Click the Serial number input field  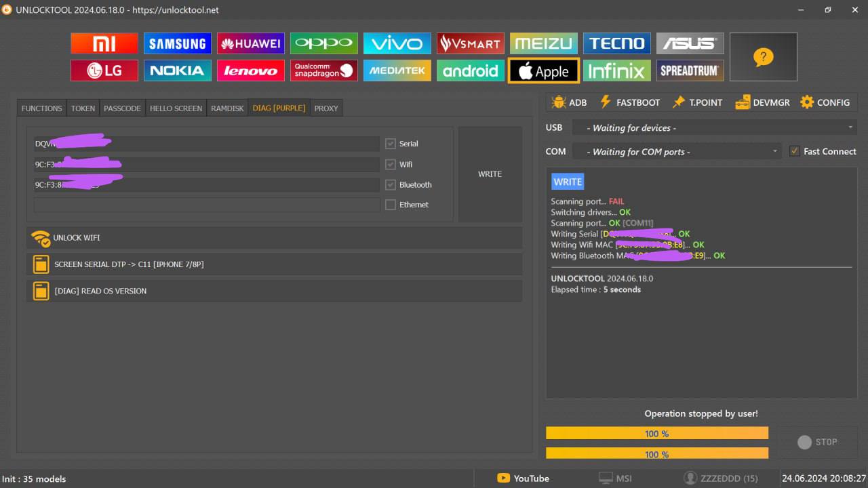coord(207,144)
